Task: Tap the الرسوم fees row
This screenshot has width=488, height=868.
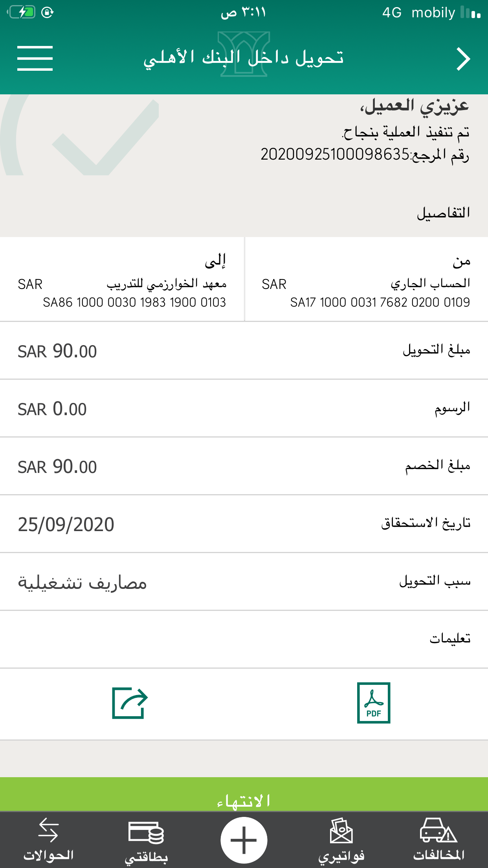Action: pyautogui.click(x=244, y=408)
